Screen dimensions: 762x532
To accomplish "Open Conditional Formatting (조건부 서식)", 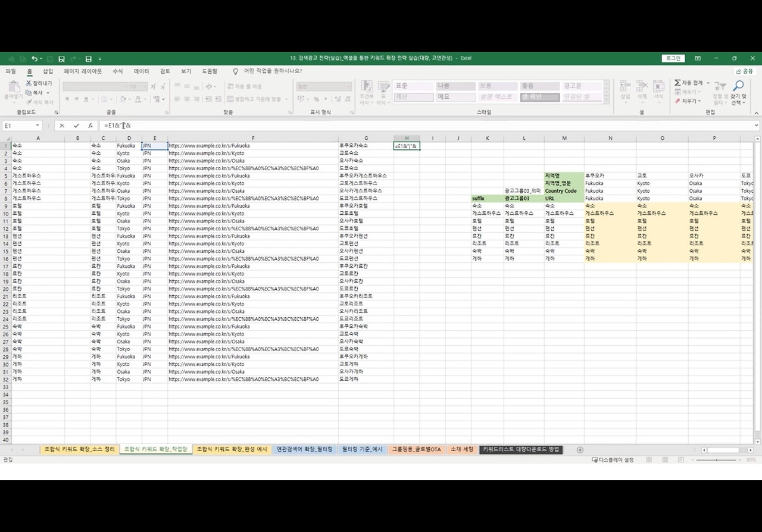I will point(367,92).
